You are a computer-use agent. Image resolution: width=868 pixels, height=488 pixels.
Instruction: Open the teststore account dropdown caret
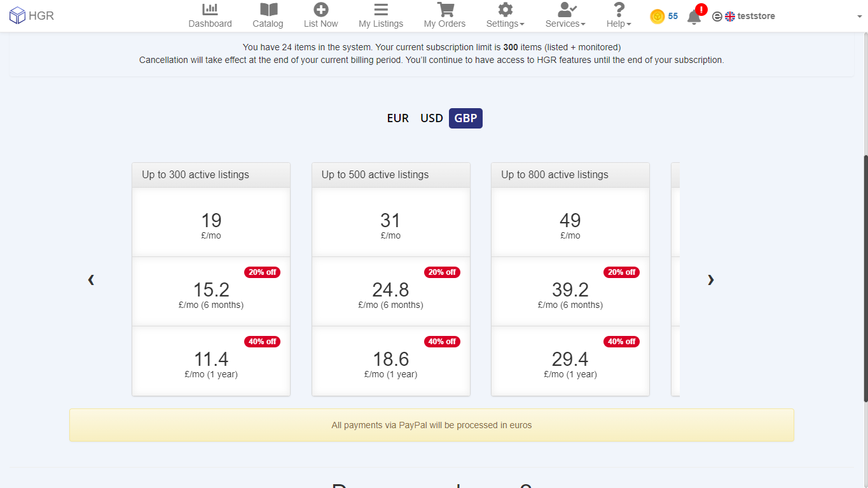tap(860, 17)
